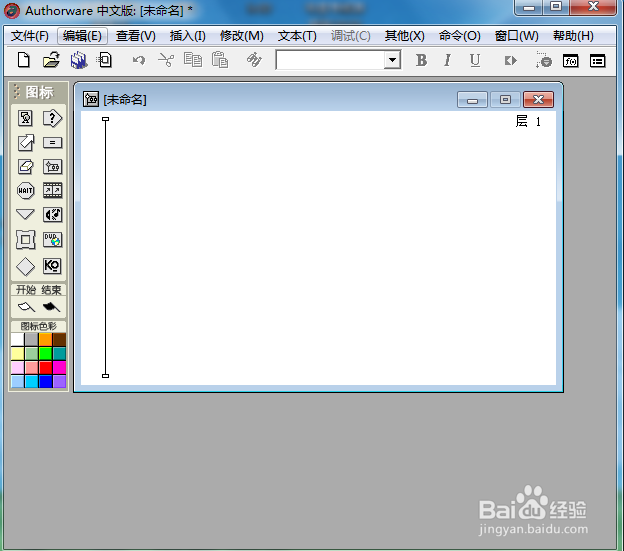Open the 文件(F) menu
The width and height of the screenshot is (624, 551).
(x=29, y=36)
